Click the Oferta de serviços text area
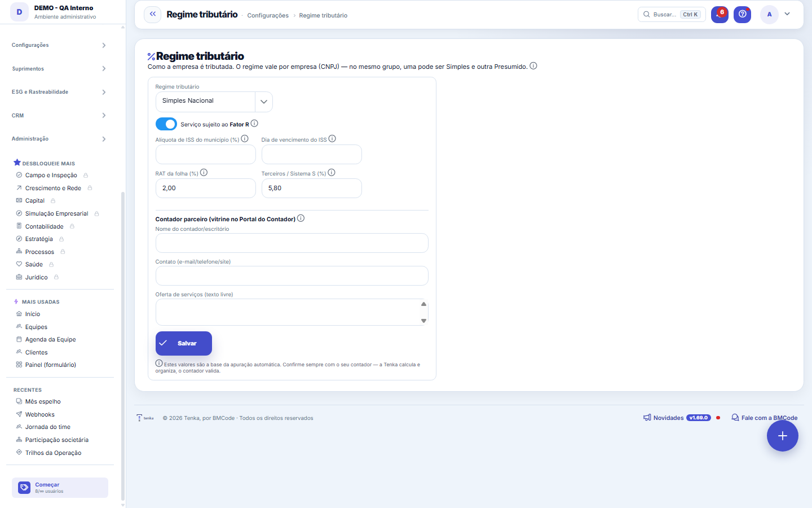 click(x=292, y=312)
